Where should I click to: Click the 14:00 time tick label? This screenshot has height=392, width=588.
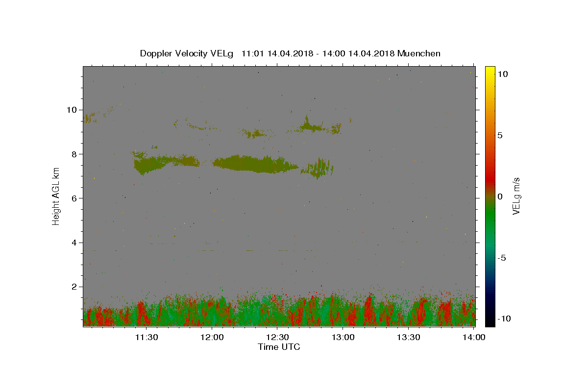tap(474, 337)
